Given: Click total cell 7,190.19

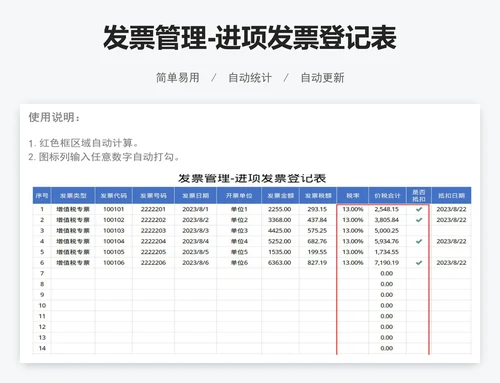Looking at the screenshot, I should (387, 263).
